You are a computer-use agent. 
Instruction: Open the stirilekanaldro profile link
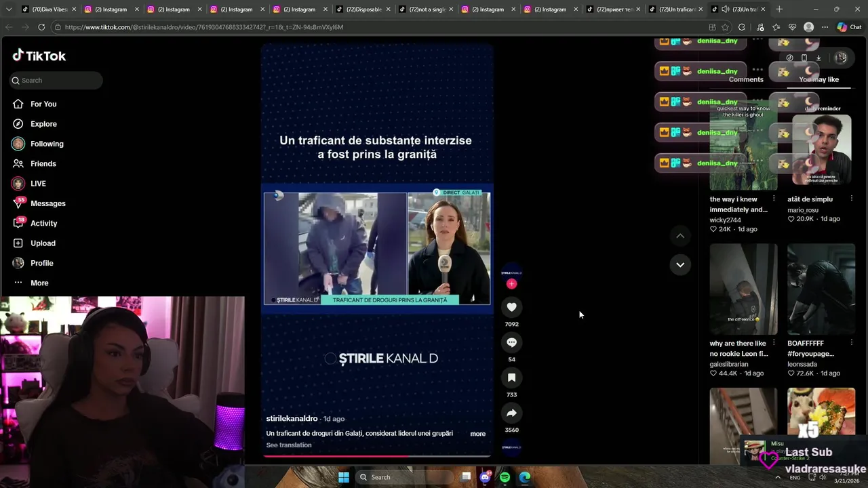point(292,419)
